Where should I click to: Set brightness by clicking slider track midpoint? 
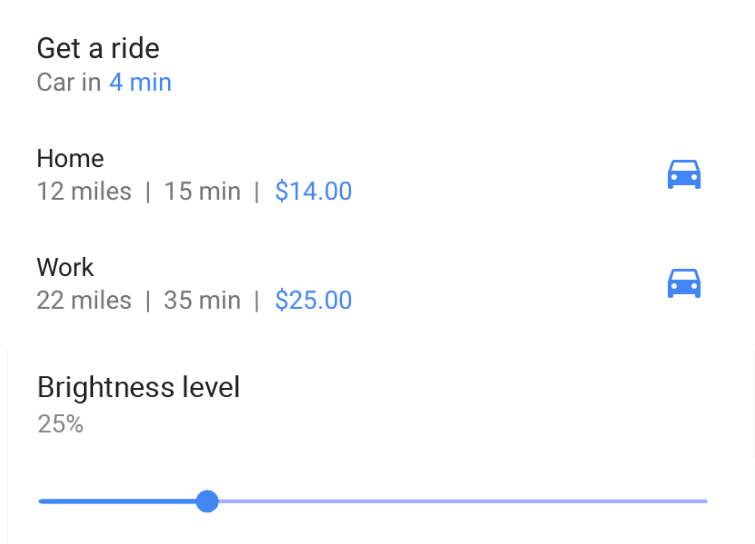click(x=373, y=501)
